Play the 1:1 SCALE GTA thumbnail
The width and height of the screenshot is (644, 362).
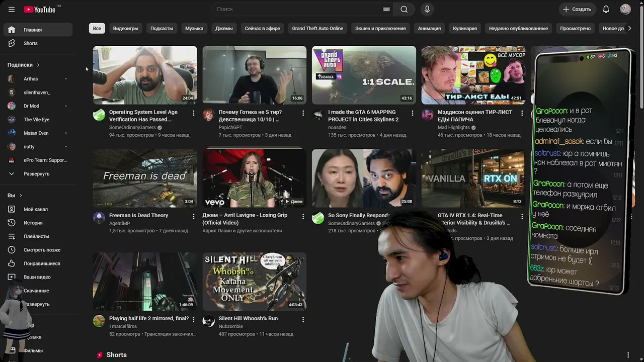[364, 75]
